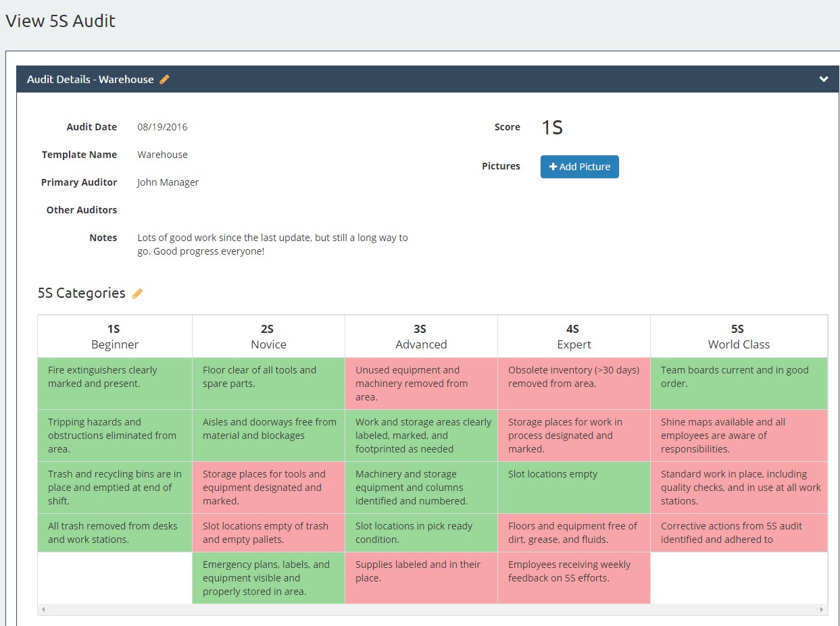The width and height of the screenshot is (840, 626).
Task: Click the View 5S Audit page title
Action: click(x=61, y=21)
